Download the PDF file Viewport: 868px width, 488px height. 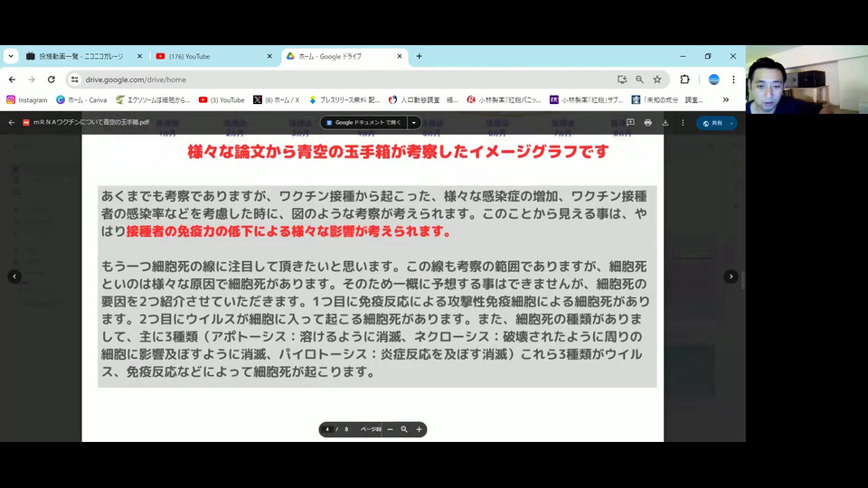(x=665, y=122)
